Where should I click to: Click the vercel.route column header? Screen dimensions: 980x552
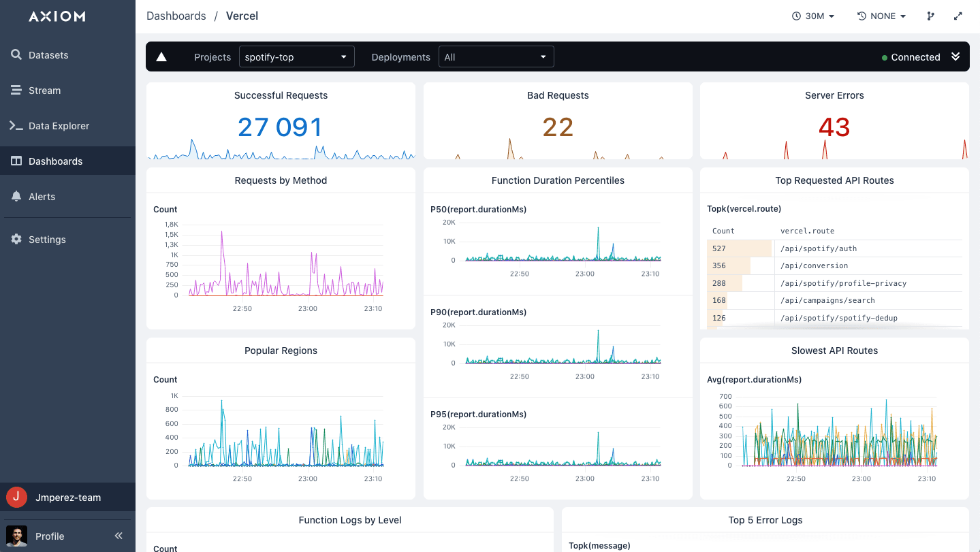pyautogui.click(x=807, y=231)
